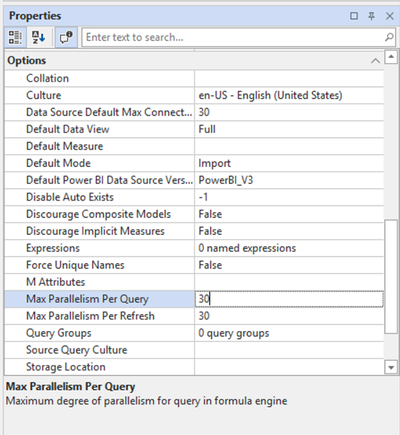Click the Properties panel float button
This screenshot has height=435, width=400.
tap(354, 16)
